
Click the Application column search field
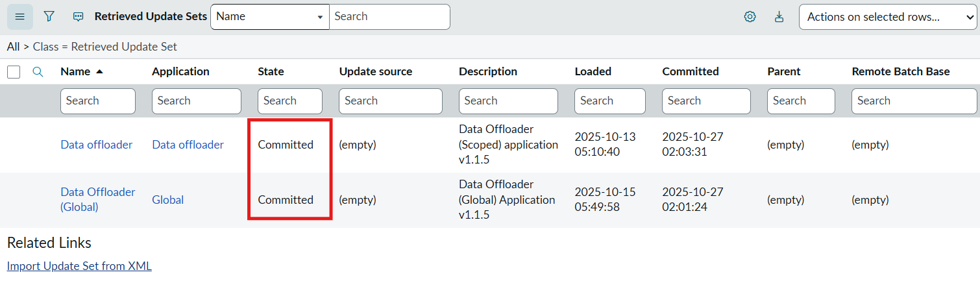(x=197, y=101)
